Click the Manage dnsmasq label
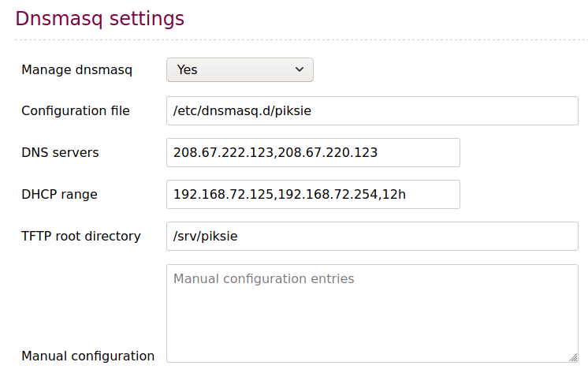 tap(77, 70)
